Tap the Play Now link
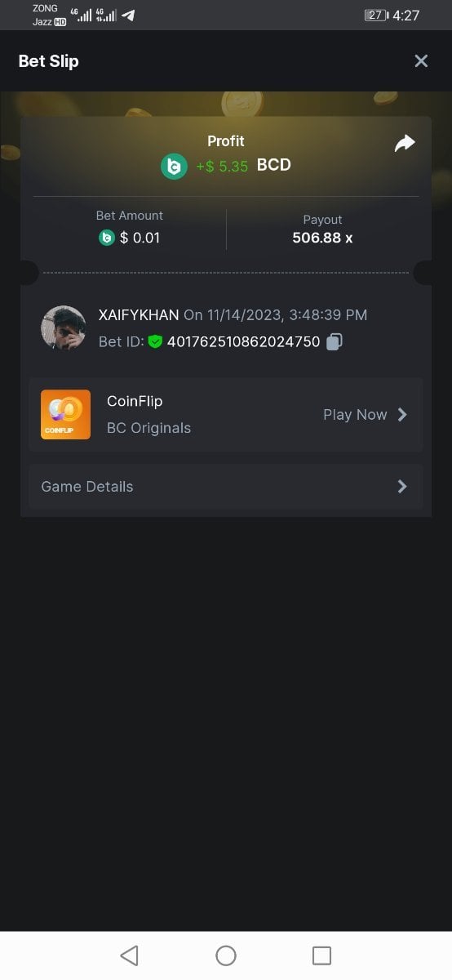452x980 pixels. pos(355,415)
